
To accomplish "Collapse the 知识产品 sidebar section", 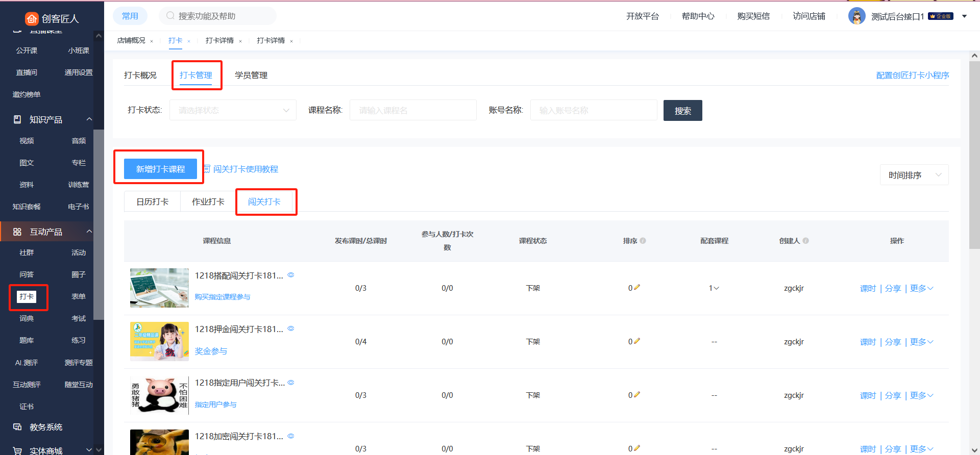I will click(x=89, y=119).
